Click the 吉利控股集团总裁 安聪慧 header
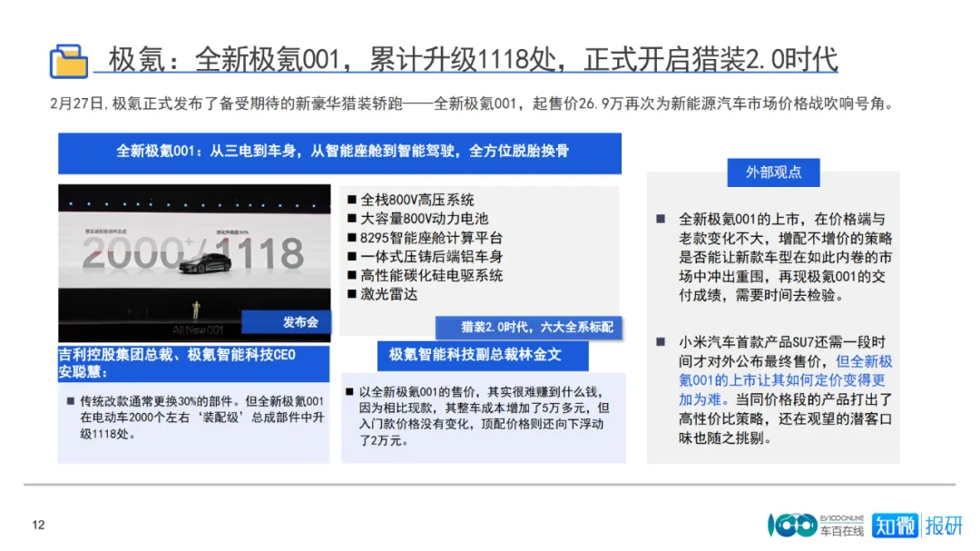980x551 pixels. [x=194, y=363]
